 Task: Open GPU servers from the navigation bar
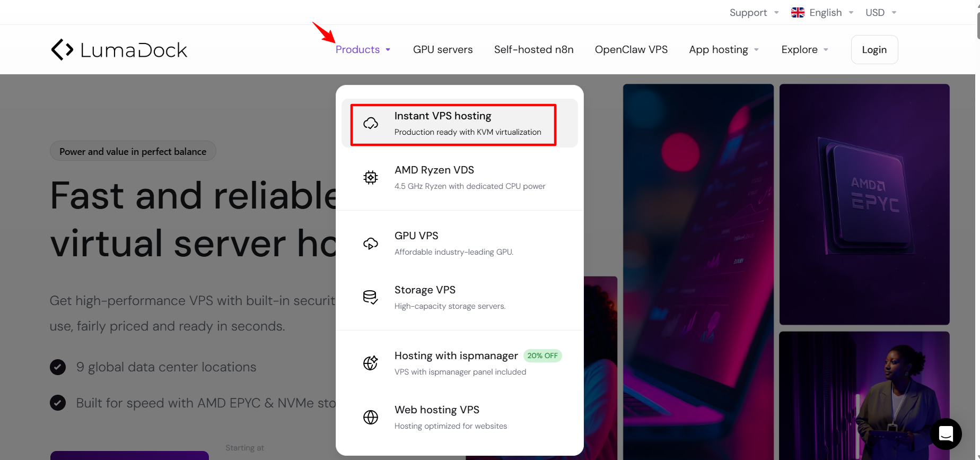point(443,49)
